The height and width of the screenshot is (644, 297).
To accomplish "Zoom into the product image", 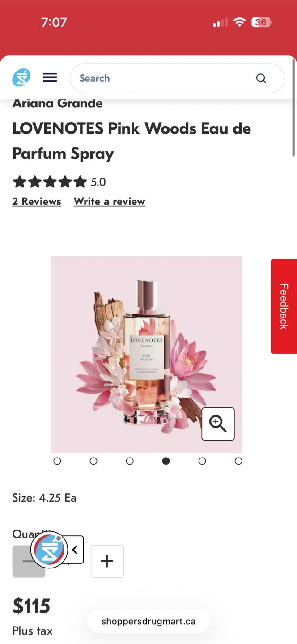I will pyautogui.click(x=218, y=424).
